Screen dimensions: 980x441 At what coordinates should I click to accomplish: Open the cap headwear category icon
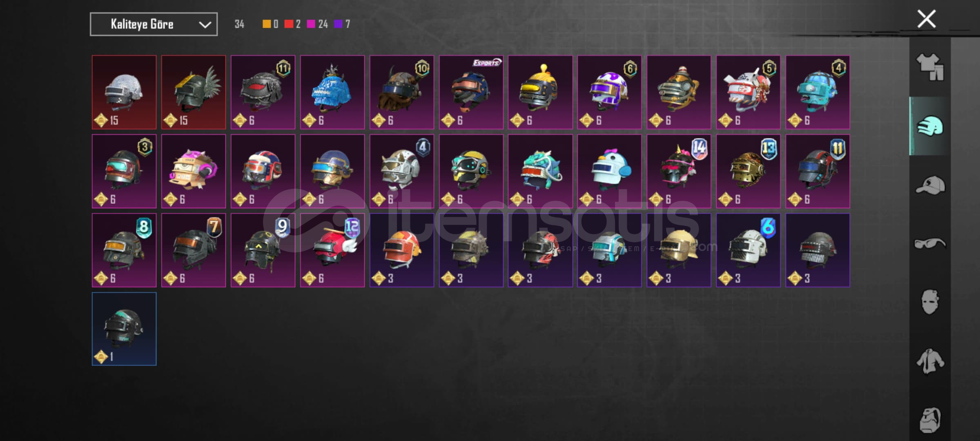click(x=930, y=185)
